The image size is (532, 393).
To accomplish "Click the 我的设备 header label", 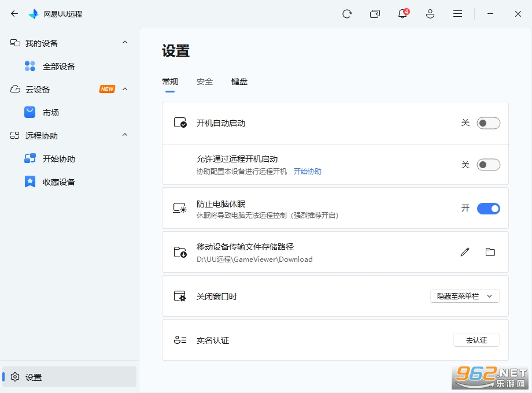I will click(42, 43).
